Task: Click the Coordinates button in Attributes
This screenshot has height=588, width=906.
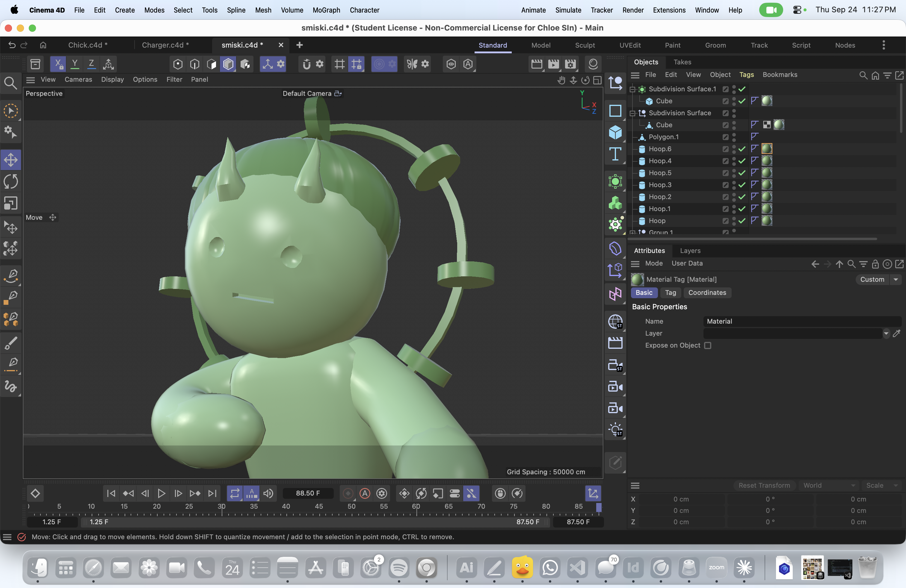Action: point(707,293)
